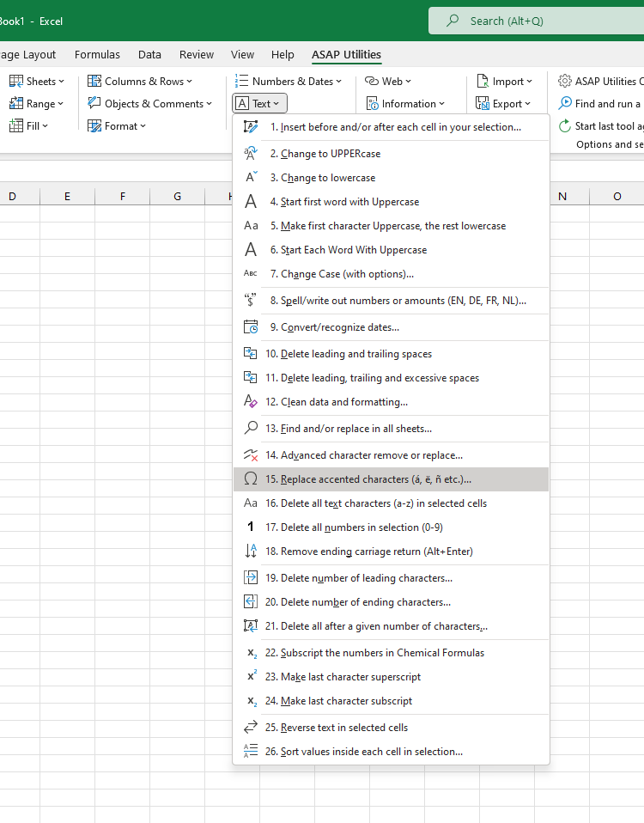Open the Help tab
The height and width of the screenshot is (823, 644).
coord(283,55)
